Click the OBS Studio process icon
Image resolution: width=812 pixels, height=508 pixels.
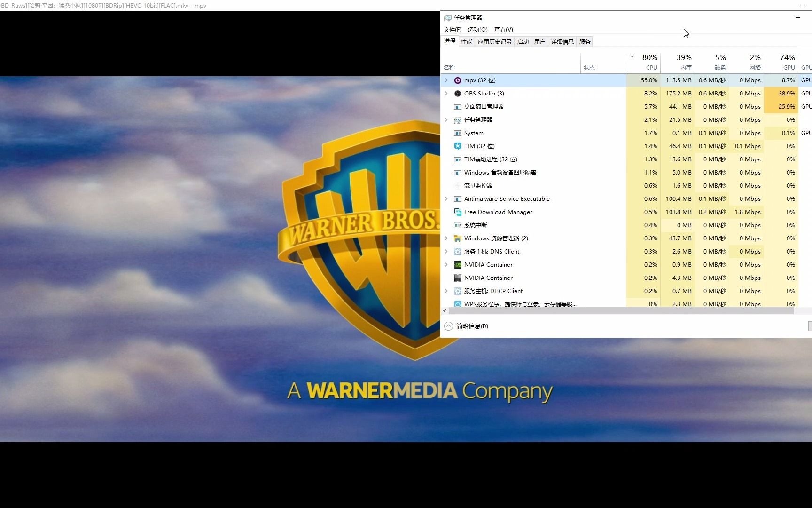[457, 94]
